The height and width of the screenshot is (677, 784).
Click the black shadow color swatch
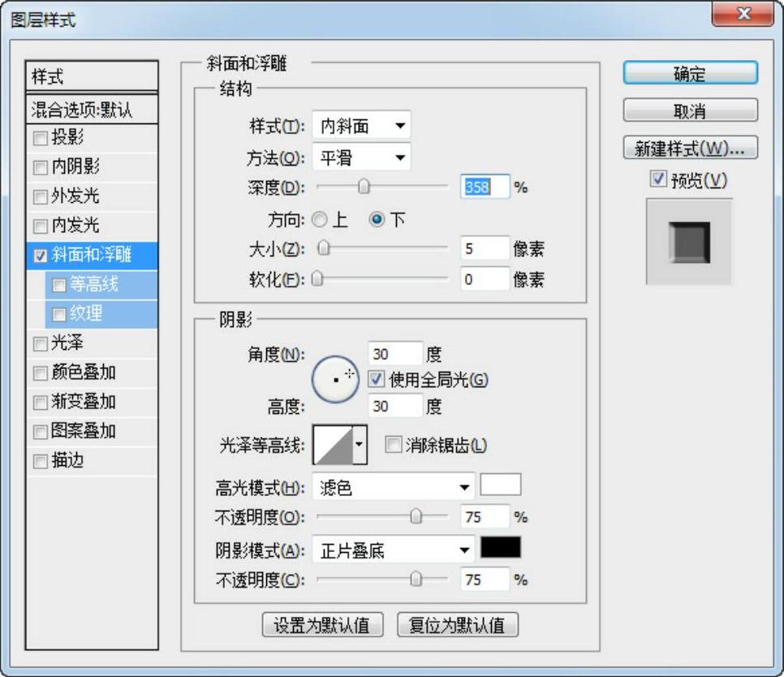point(501,548)
